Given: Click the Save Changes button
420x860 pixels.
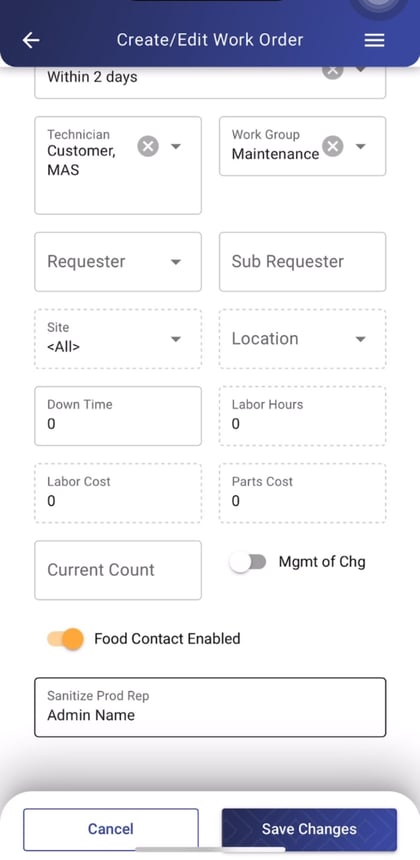Looking at the screenshot, I should 309,829.
